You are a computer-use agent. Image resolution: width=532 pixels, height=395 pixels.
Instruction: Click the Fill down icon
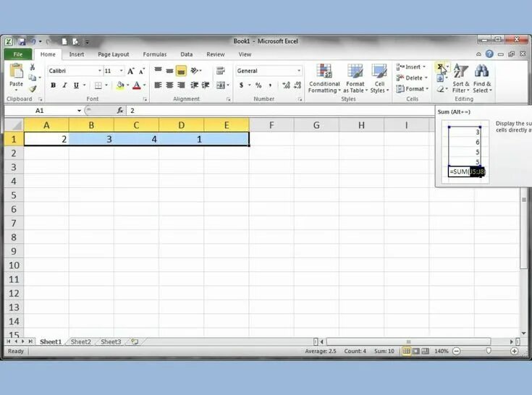click(x=440, y=78)
